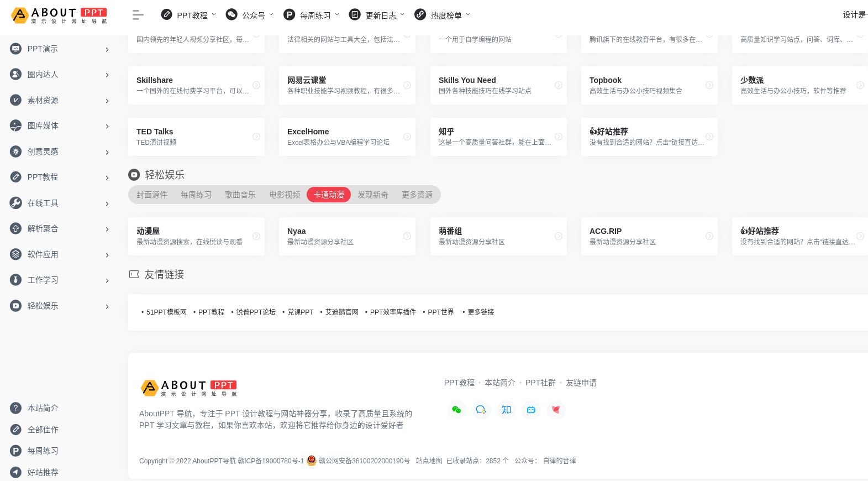Click arrow icon on TED Talks card

click(x=256, y=137)
